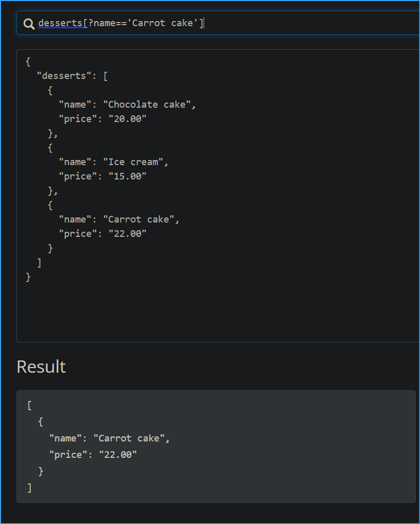Click the closing bracket in Result output

point(30,487)
